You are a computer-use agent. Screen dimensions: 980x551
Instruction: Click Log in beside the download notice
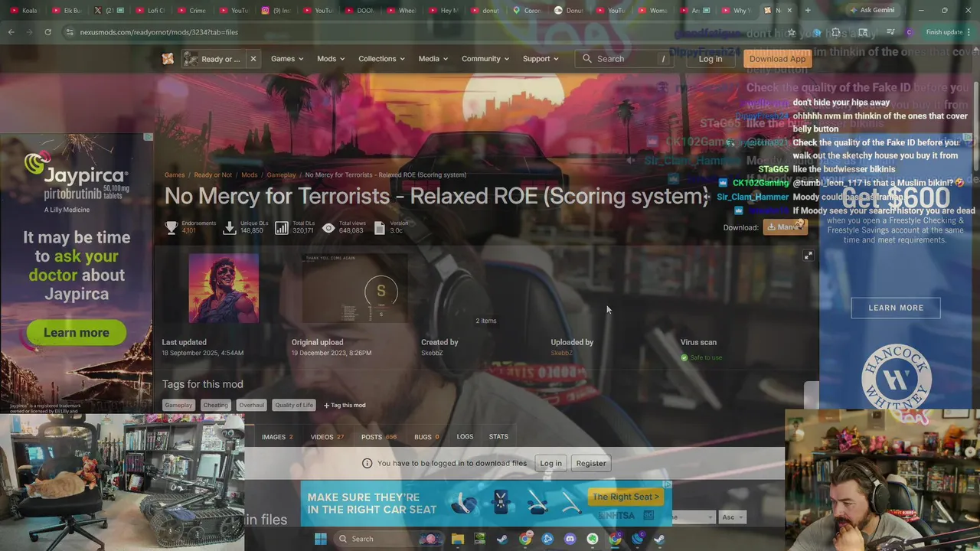pos(550,463)
